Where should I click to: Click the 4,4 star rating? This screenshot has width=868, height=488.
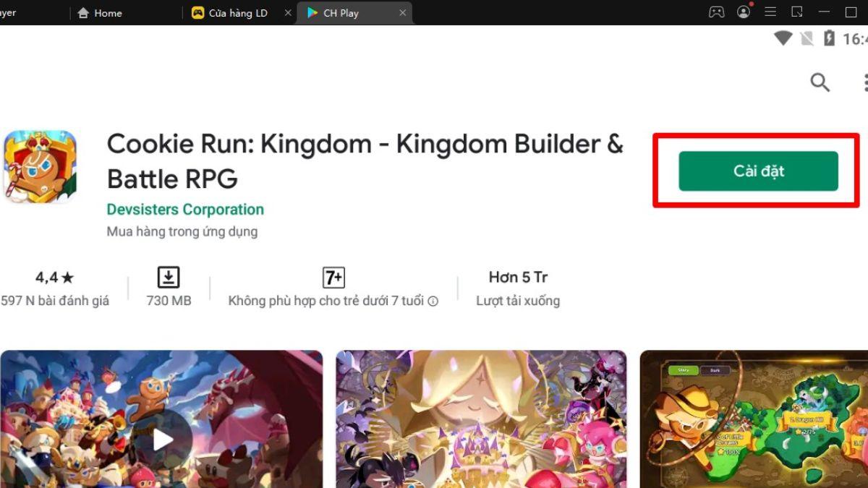click(54, 278)
